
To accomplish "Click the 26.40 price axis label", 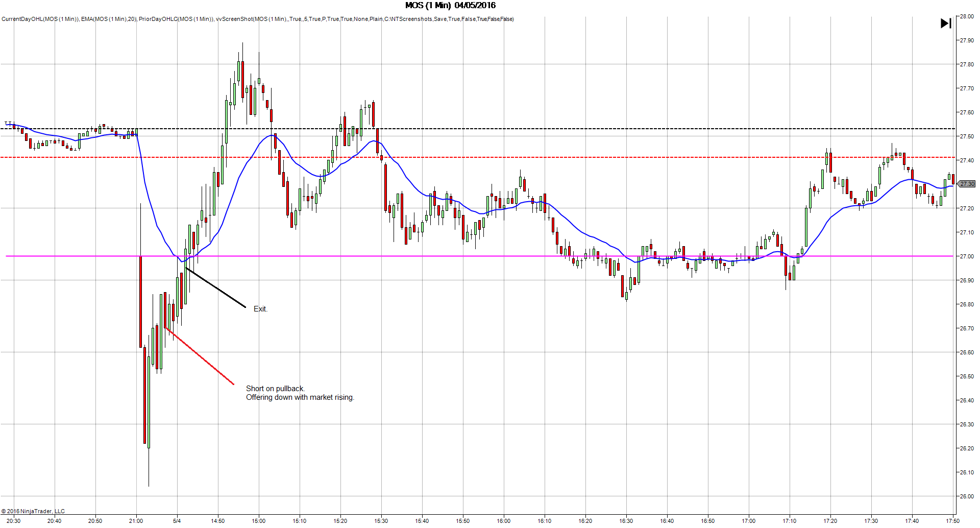I will tap(967, 400).
